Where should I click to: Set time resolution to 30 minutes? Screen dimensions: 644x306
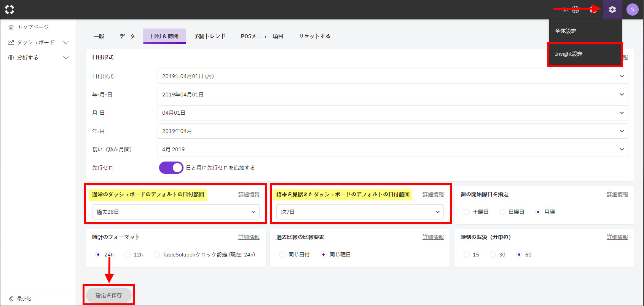coord(493,255)
